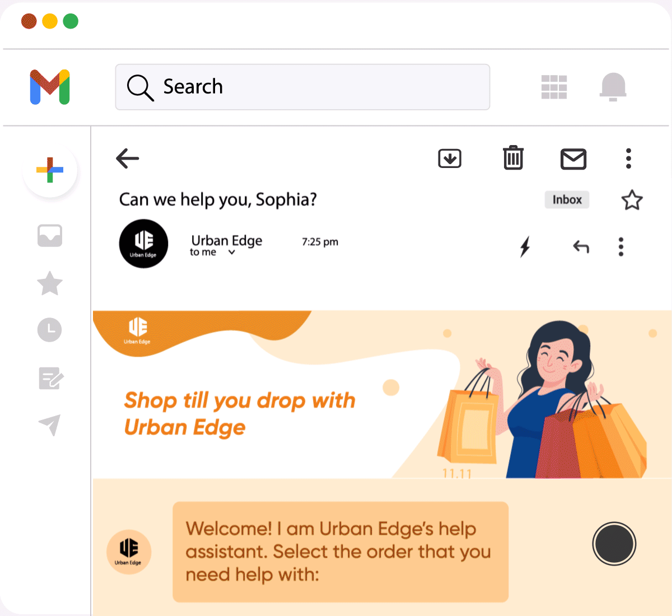The height and width of the screenshot is (616, 672).
Task: Open message three-dot options menu
Action: [x=620, y=247]
